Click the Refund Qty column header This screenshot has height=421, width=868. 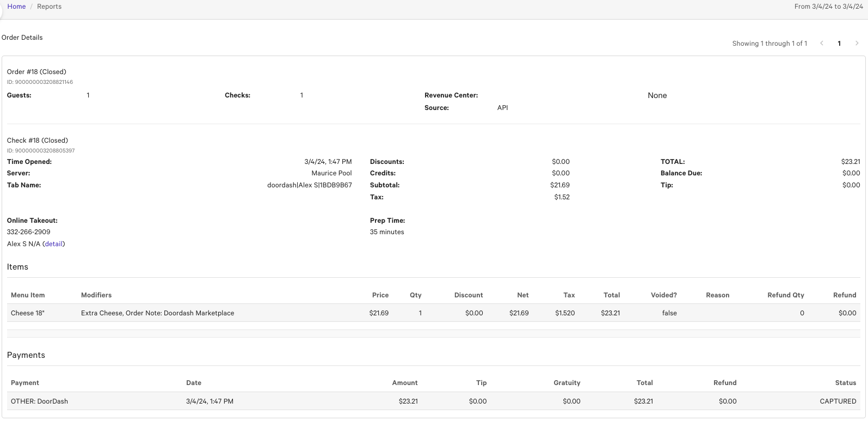coord(785,295)
